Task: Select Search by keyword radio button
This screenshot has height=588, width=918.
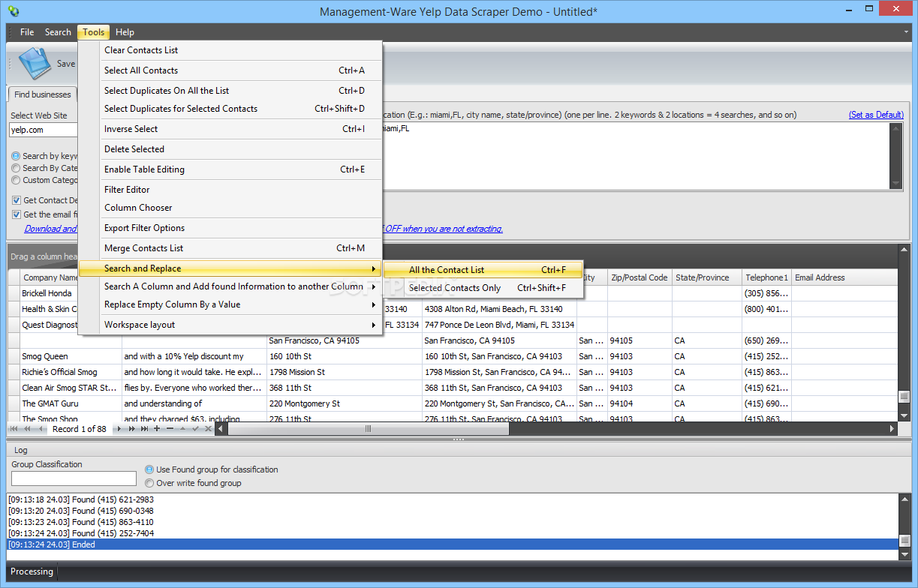Action: [16, 156]
